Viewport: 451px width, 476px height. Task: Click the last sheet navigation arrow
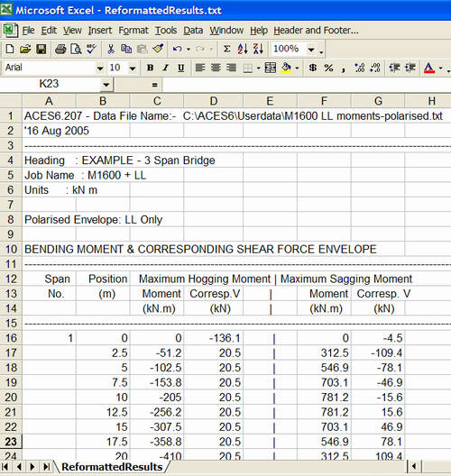click(x=47, y=467)
